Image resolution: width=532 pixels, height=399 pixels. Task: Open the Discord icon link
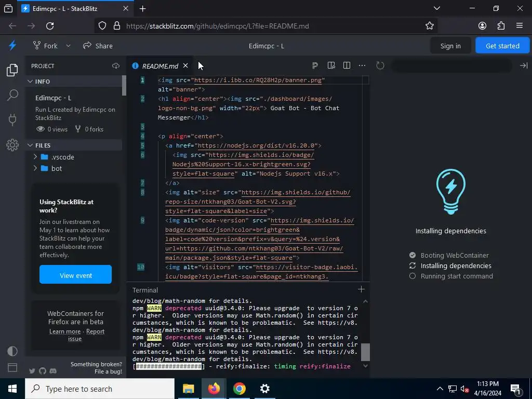click(53, 371)
